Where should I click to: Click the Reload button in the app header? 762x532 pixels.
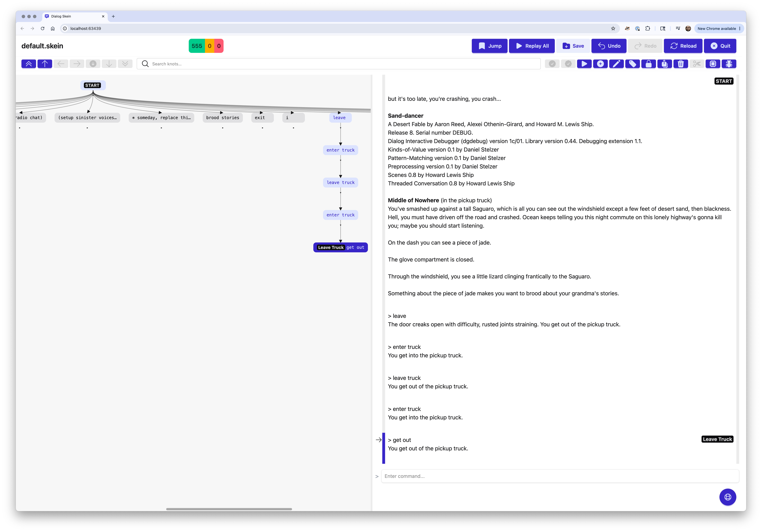[683, 46]
